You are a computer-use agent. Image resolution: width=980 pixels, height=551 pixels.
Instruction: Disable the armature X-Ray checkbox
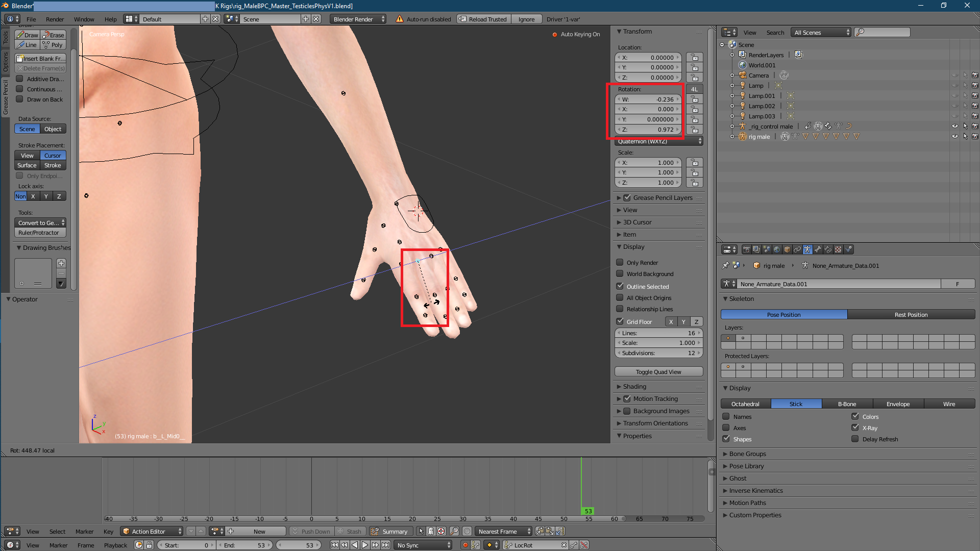tap(855, 428)
